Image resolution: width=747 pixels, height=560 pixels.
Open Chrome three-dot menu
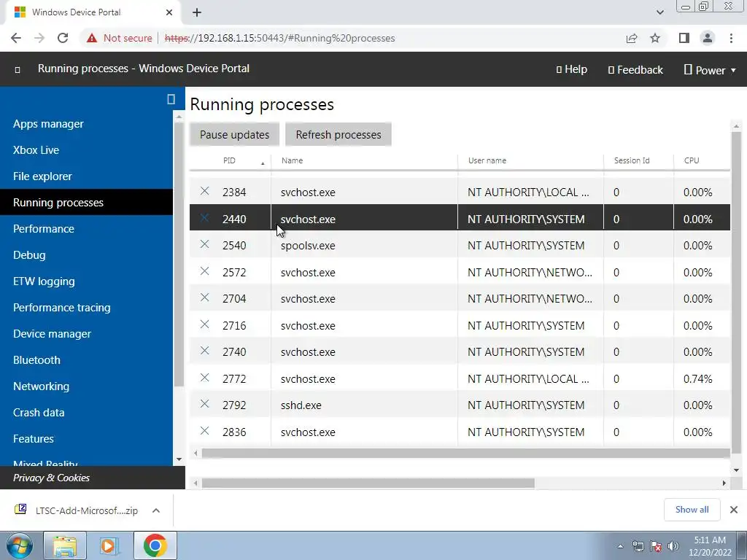tap(731, 38)
